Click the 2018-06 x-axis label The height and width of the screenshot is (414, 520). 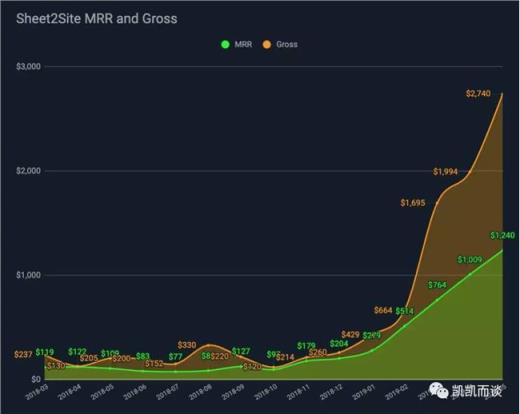tap(135, 392)
